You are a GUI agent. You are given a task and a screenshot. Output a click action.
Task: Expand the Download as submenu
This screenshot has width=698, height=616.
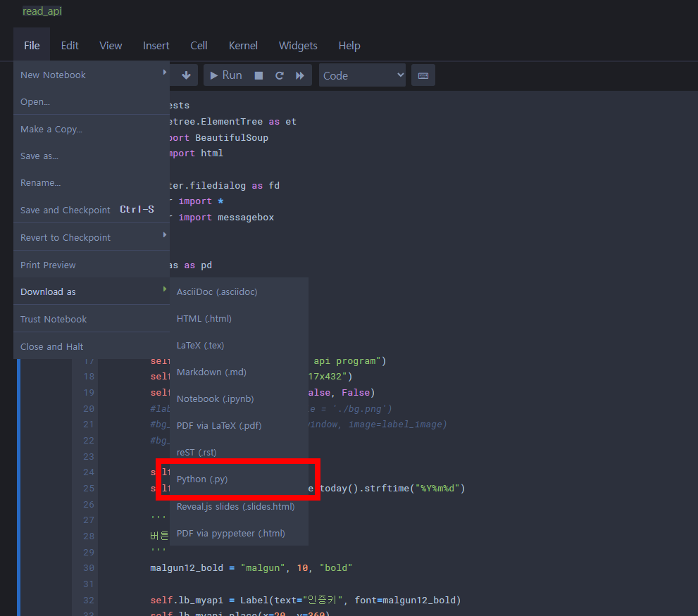tap(92, 291)
